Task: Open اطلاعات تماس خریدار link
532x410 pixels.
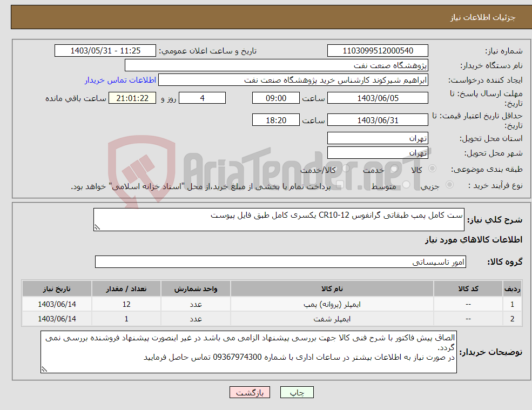Action: click(120, 80)
